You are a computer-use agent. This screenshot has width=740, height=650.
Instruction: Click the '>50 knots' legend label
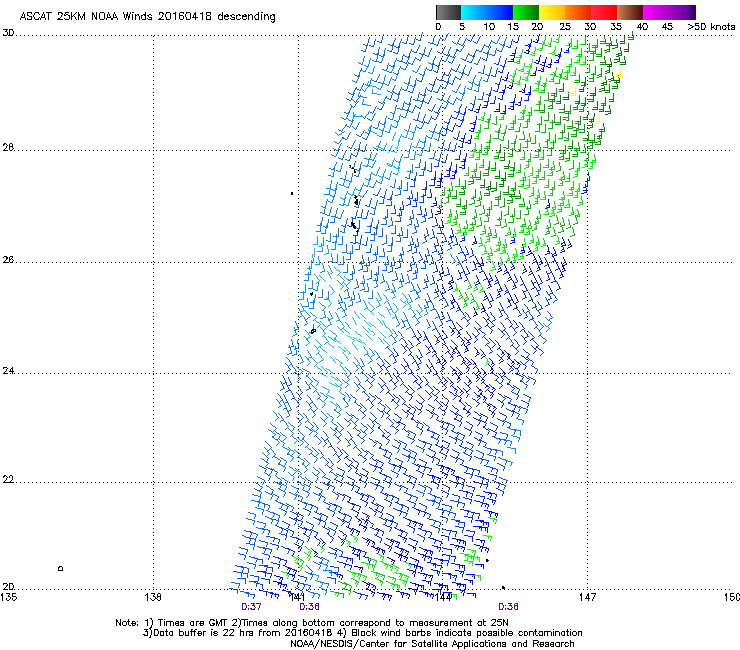point(711,27)
